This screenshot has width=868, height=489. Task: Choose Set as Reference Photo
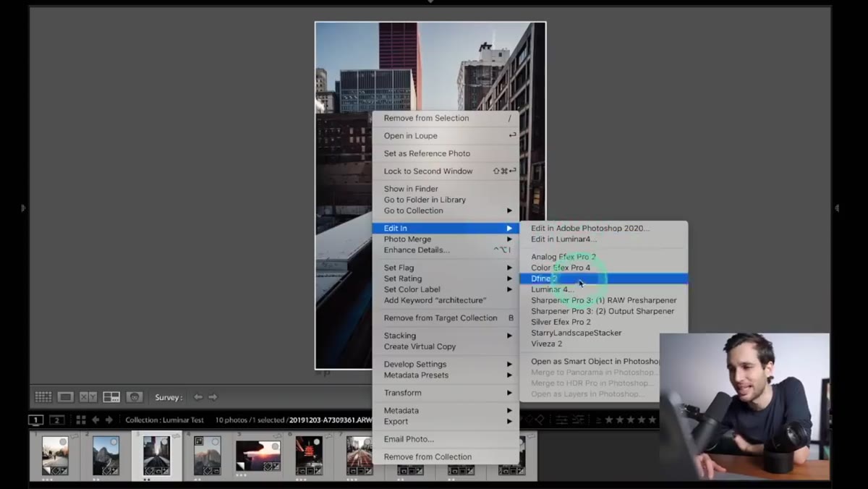point(446,153)
